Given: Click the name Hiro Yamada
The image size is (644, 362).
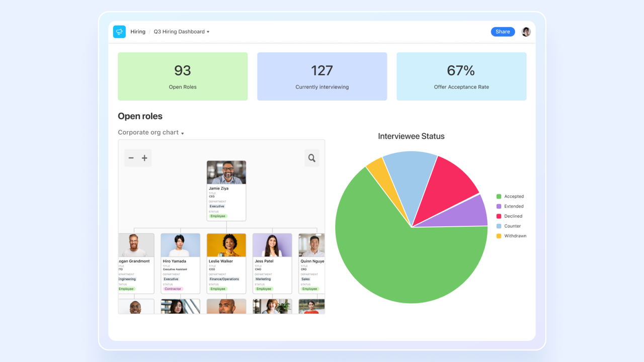Looking at the screenshot, I should click(175, 261).
